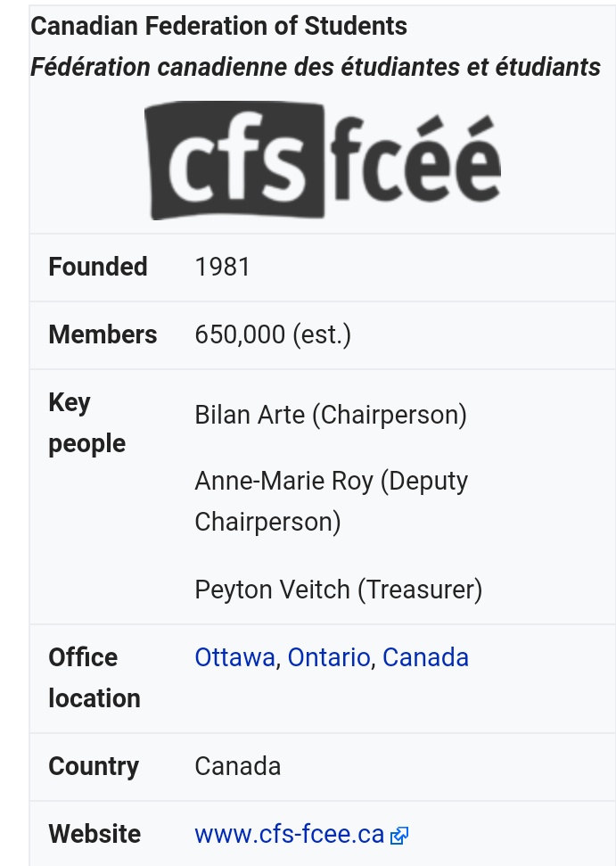This screenshot has width=616, height=866.
Task: Click the plain Canada text in Country row
Action: (x=237, y=766)
